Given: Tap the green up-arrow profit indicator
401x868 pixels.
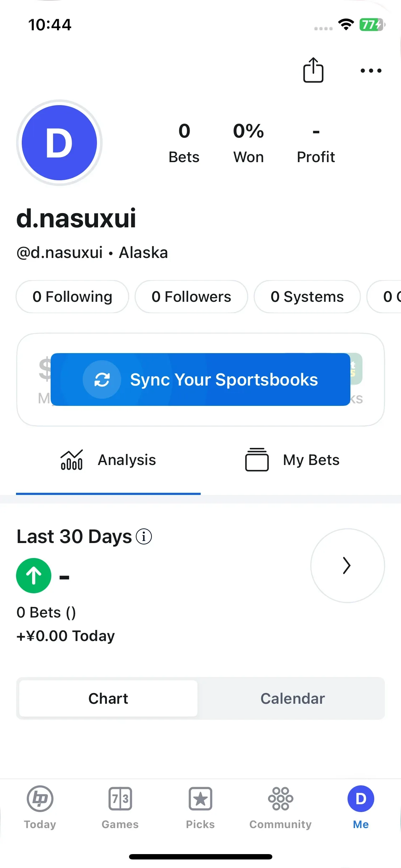Looking at the screenshot, I should pyautogui.click(x=34, y=575).
